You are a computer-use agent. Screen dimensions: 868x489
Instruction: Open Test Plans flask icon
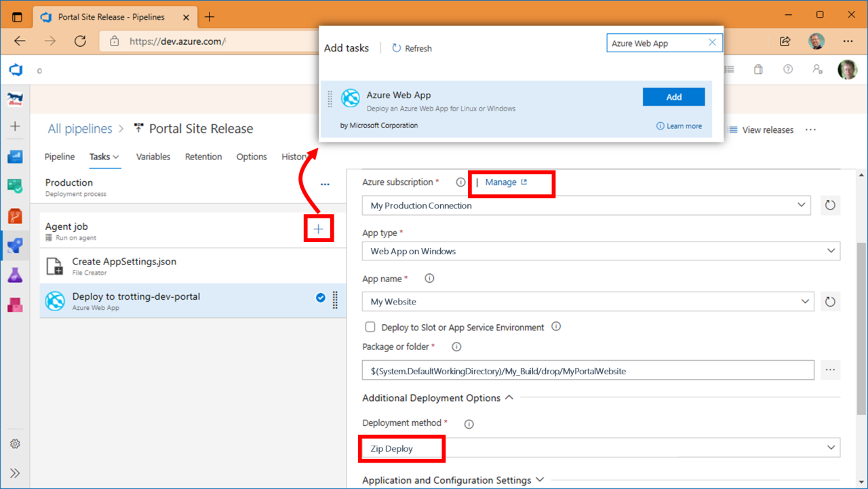[15, 275]
